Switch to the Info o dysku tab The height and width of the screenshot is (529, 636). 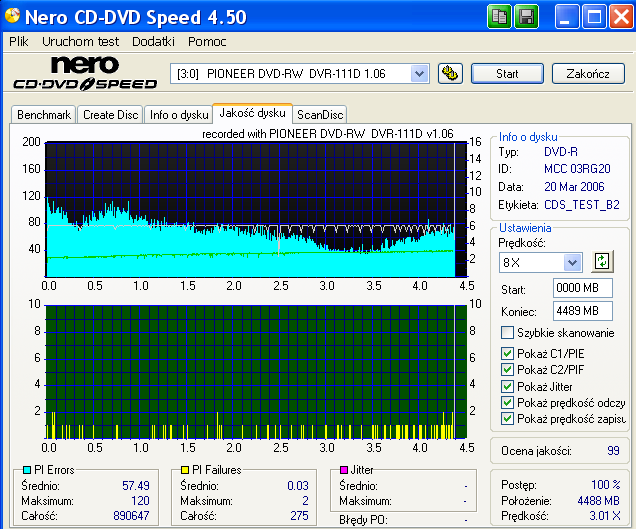[179, 115]
